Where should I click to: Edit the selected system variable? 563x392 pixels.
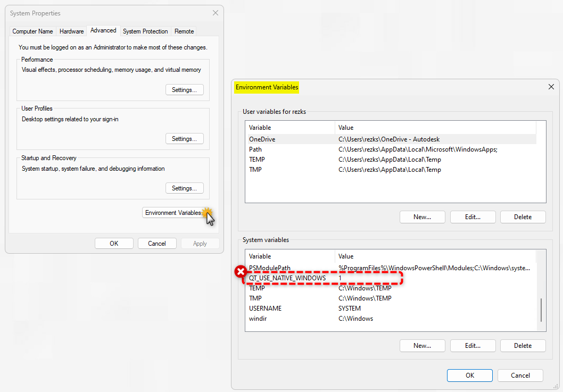pyautogui.click(x=473, y=346)
